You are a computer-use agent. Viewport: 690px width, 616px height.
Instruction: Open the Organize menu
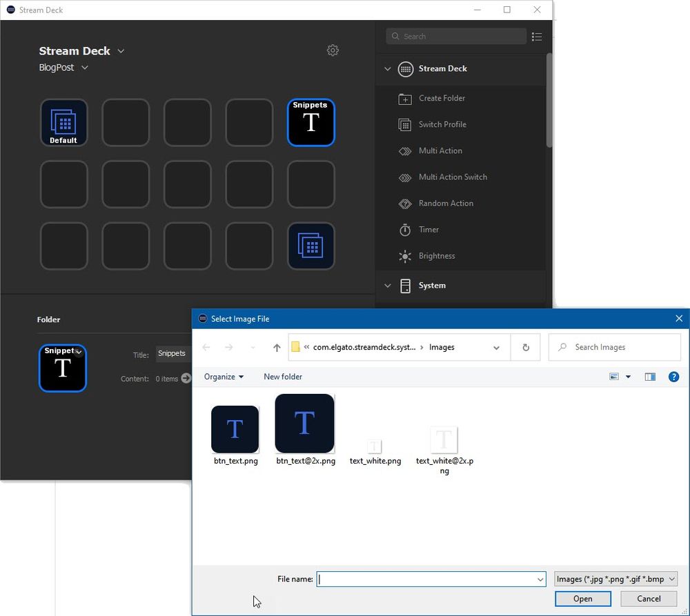pos(223,377)
